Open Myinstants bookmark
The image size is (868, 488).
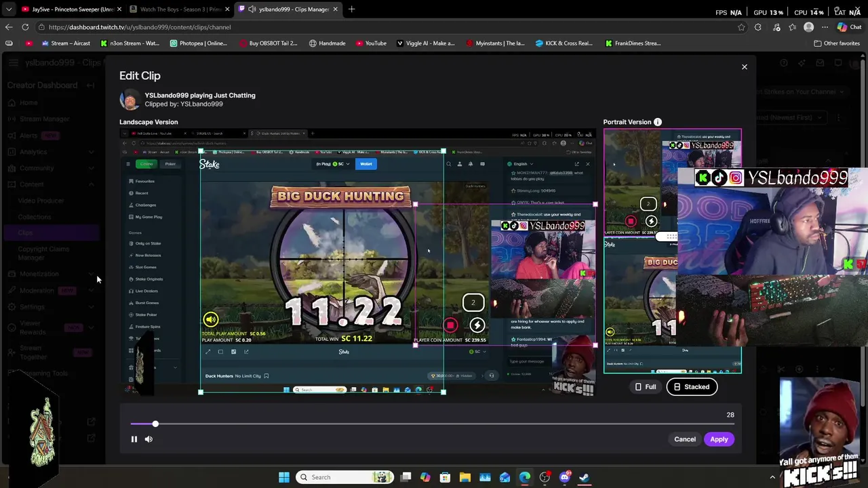(496, 43)
